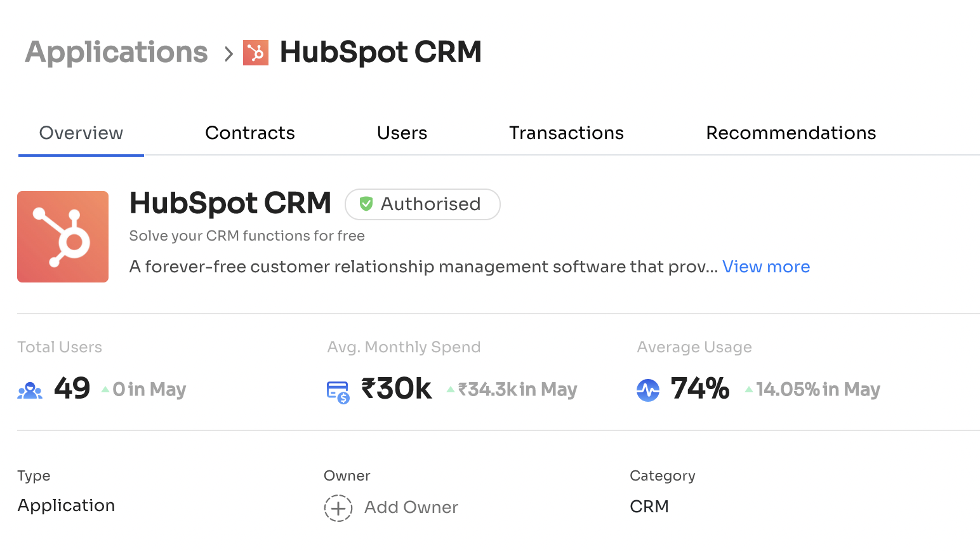Switch to the Overview tab
980x551 pixels.
pos(81,133)
